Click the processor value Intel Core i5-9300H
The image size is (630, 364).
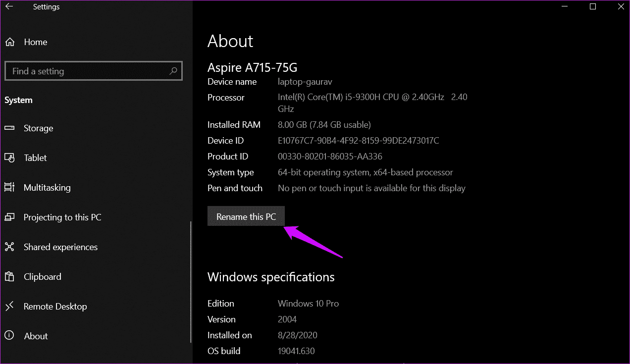[372, 103]
